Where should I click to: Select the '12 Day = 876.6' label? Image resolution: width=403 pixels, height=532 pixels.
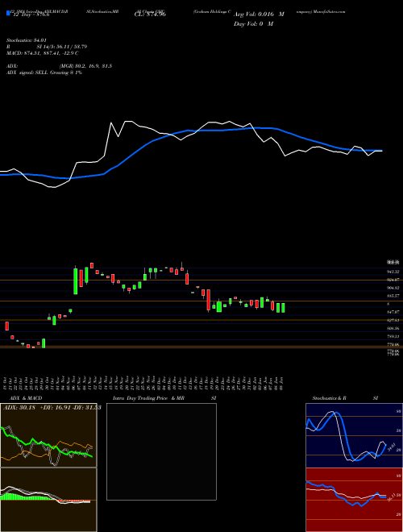click(31, 15)
